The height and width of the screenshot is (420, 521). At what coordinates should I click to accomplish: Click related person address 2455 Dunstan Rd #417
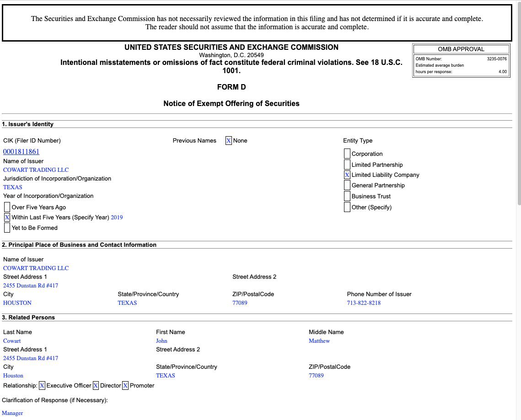point(31,358)
